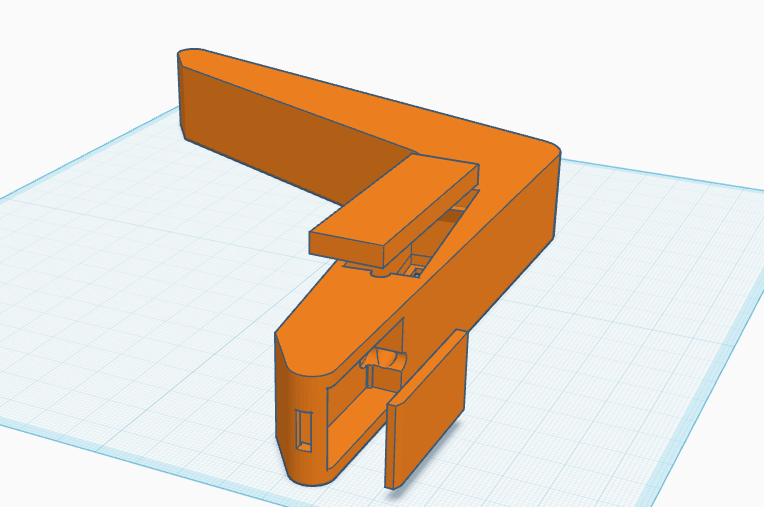Screen dimensions: 764x507
Task: Select the flat rectangular lid on top
Action: coord(394,210)
